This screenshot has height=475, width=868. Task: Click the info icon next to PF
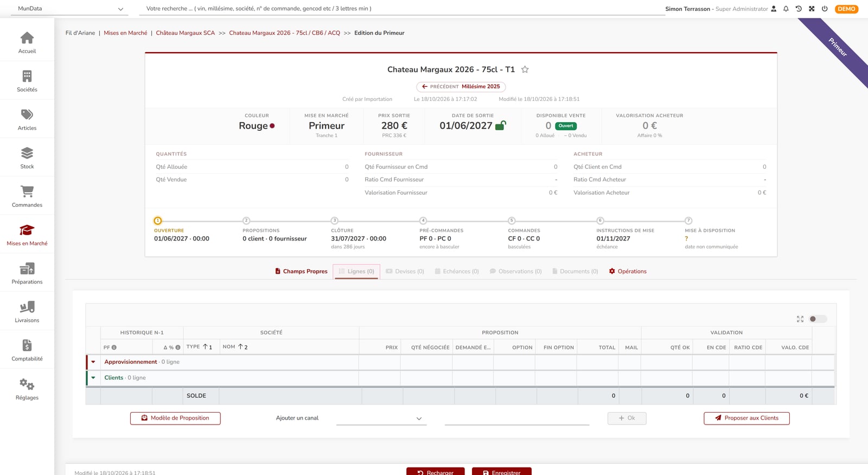coord(114,347)
